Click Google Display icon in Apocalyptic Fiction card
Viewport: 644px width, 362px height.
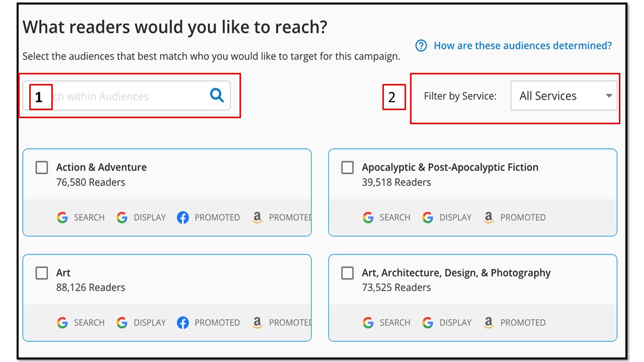[x=428, y=218]
